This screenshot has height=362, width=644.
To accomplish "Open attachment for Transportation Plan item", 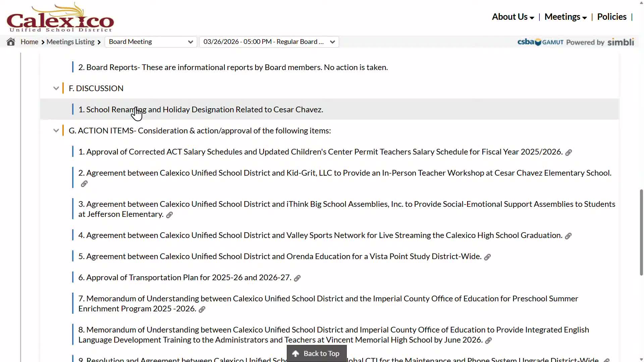I will (x=297, y=278).
